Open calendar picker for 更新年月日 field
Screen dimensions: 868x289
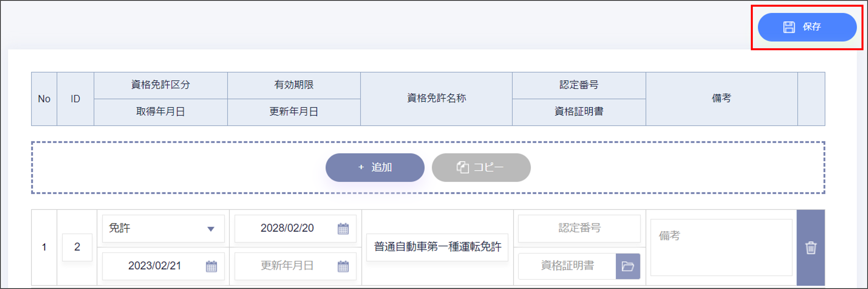pyautogui.click(x=343, y=266)
